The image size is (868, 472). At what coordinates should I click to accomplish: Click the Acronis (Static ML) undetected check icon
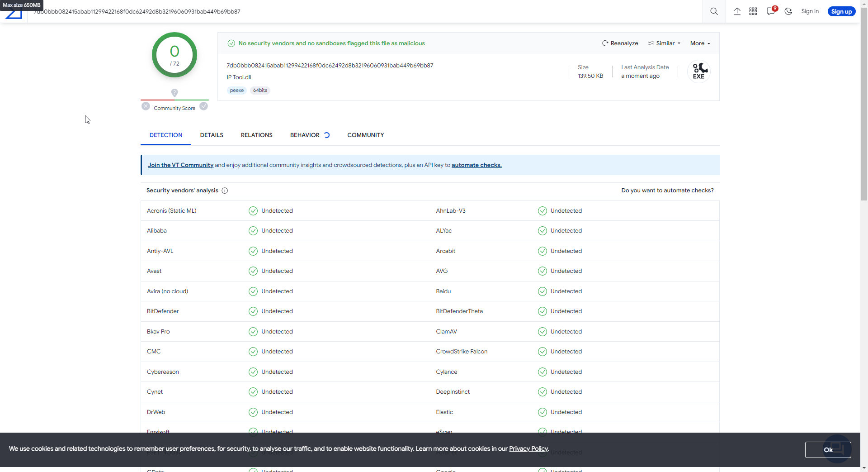[253, 211]
